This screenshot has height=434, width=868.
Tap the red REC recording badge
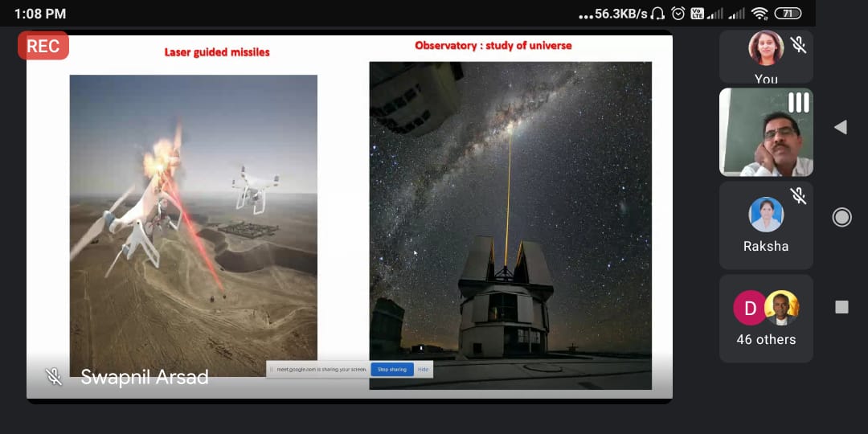43,46
